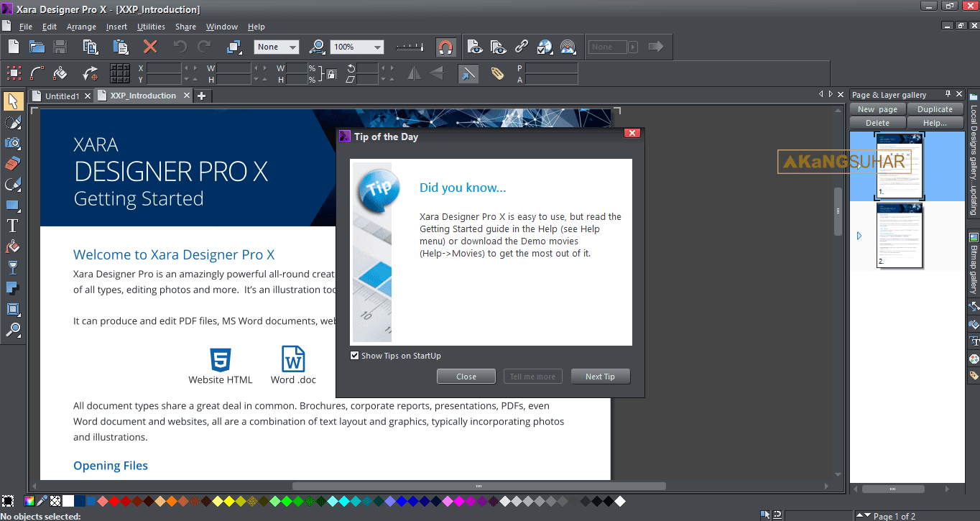The width and height of the screenshot is (980, 521).
Task: Click the Save floppy disk icon
Action: click(x=60, y=47)
